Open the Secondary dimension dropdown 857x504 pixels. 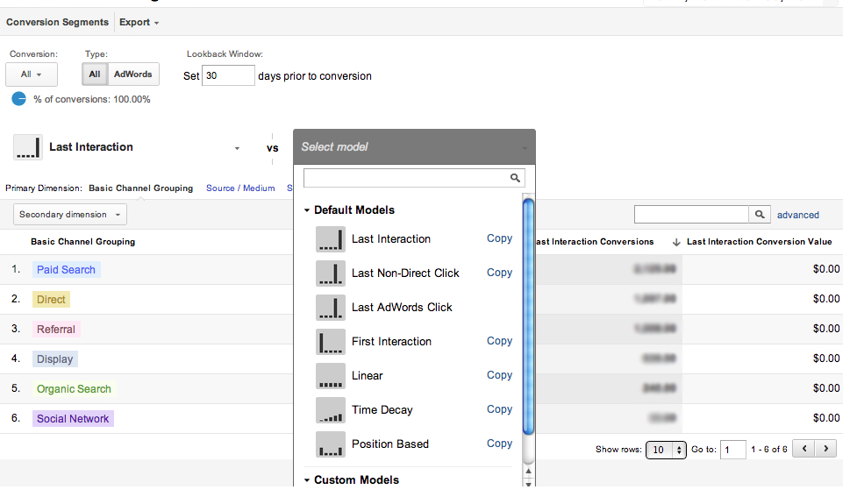pyautogui.click(x=69, y=215)
